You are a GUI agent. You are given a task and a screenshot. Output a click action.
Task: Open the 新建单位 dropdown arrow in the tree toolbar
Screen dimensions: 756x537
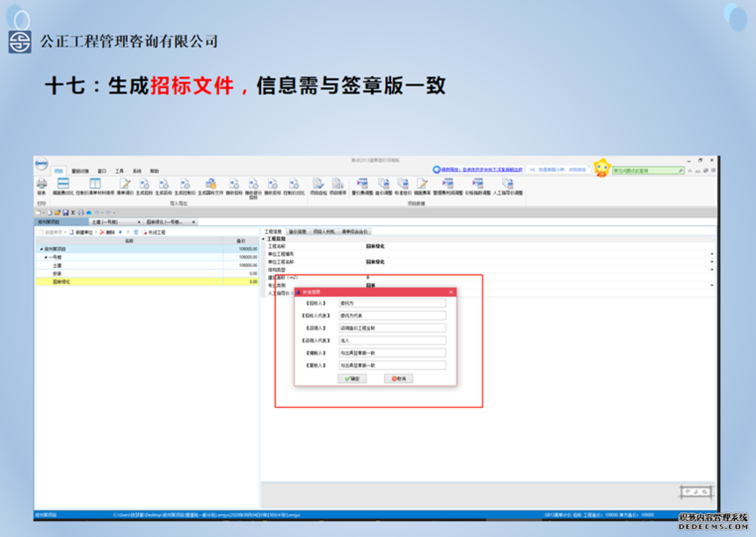(x=96, y=232)
